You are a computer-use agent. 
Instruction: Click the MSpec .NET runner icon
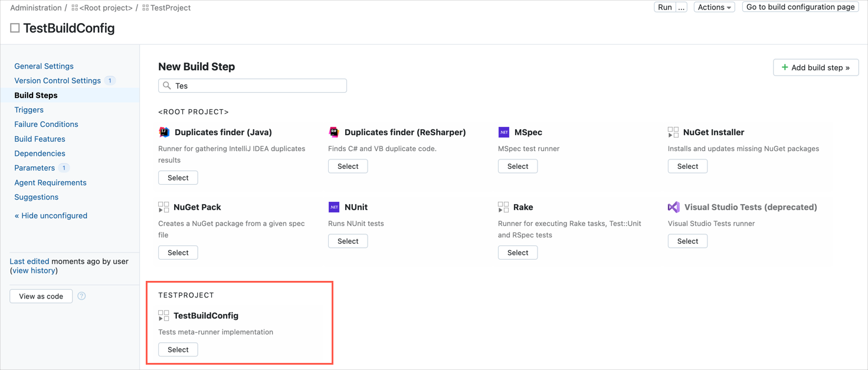point(504,132)
